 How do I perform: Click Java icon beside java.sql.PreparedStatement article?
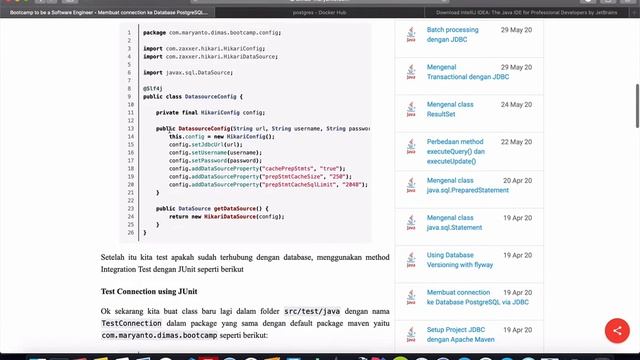click(x=411, y=185)
